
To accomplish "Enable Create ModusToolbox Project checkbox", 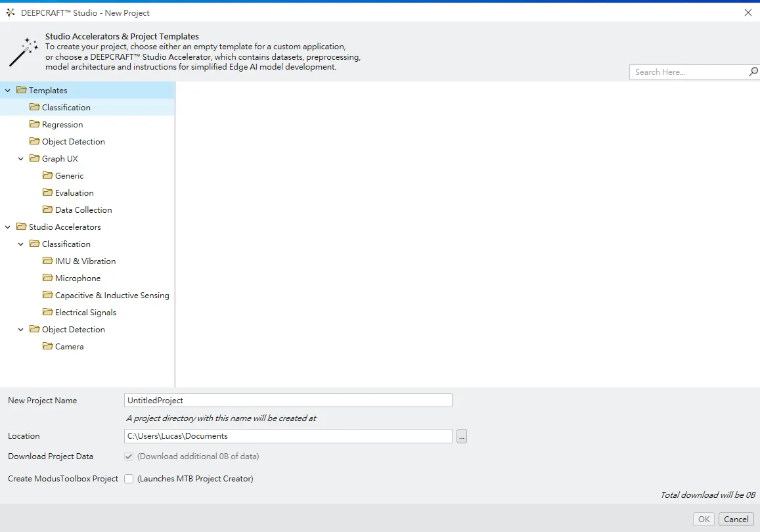I will [x=129, y=479].
